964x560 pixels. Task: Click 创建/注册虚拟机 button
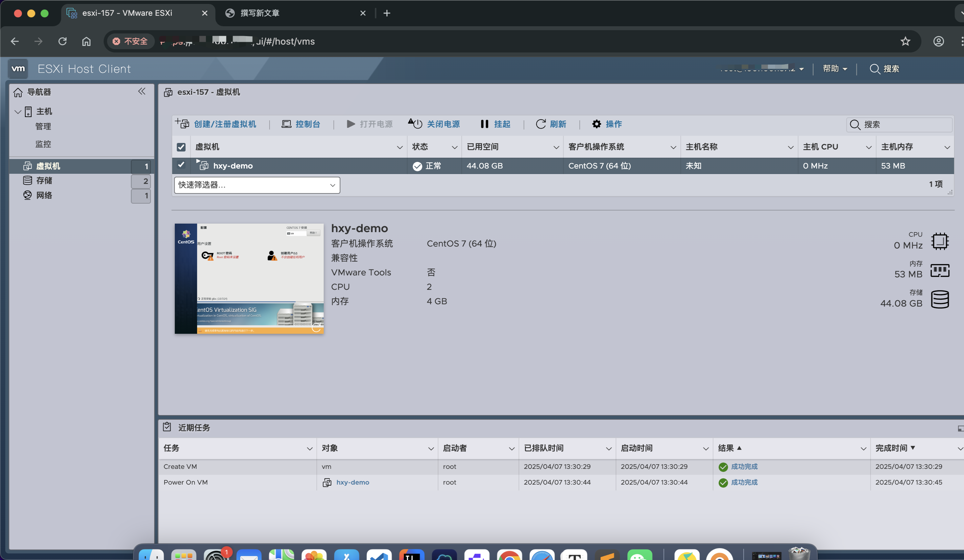point(216,124)
